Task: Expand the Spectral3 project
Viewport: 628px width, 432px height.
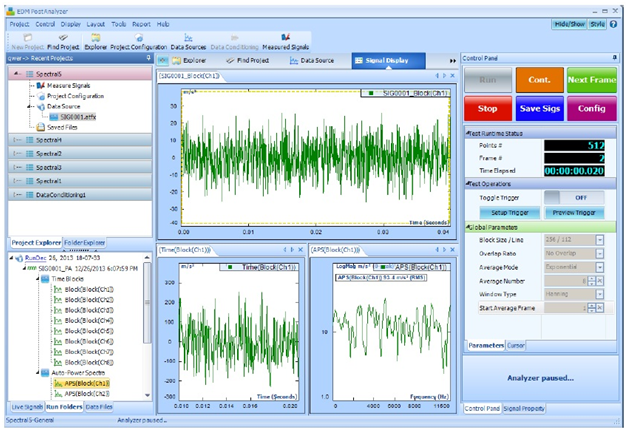Action: (x=17, y=167)
